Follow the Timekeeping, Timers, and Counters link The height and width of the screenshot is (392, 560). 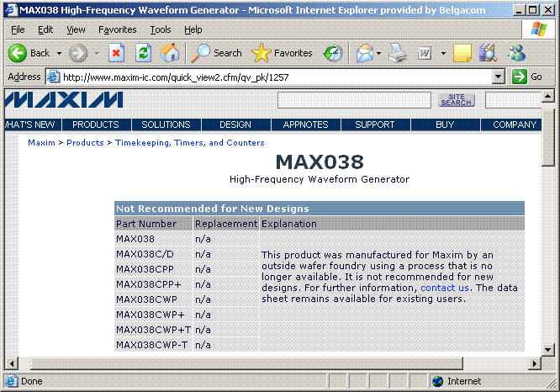tap(190, 143)
